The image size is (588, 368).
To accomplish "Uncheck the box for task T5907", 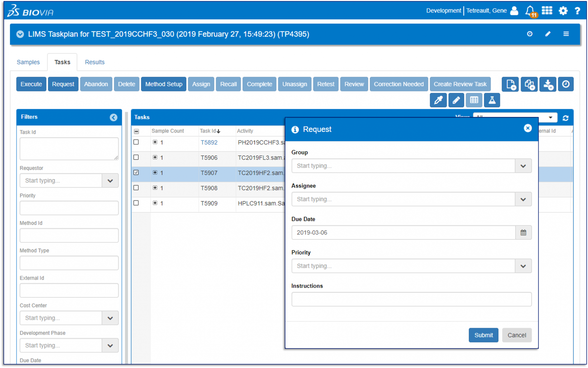I will click(x=136, y=173).
